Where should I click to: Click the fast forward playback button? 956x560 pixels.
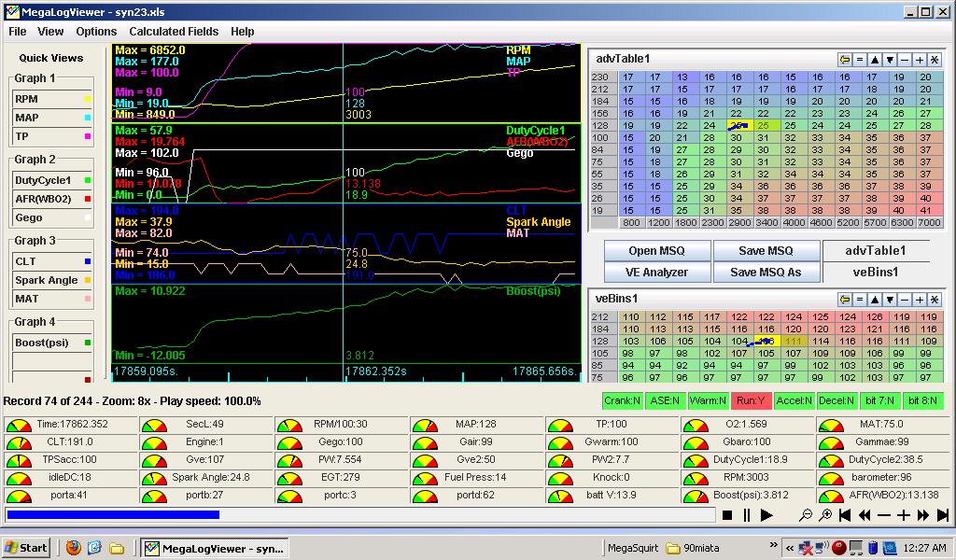coord(923,515)
